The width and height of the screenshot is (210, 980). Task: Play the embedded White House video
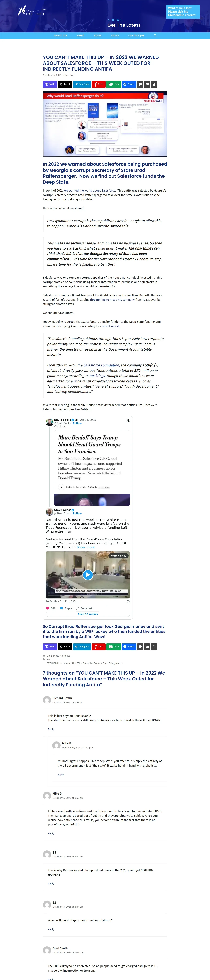[88, 574]
